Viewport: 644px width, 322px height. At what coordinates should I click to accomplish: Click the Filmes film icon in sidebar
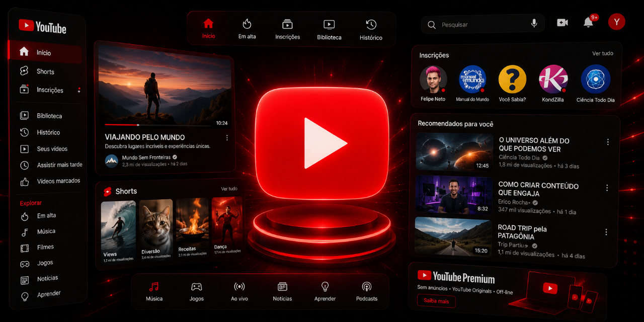pos(25,248)
